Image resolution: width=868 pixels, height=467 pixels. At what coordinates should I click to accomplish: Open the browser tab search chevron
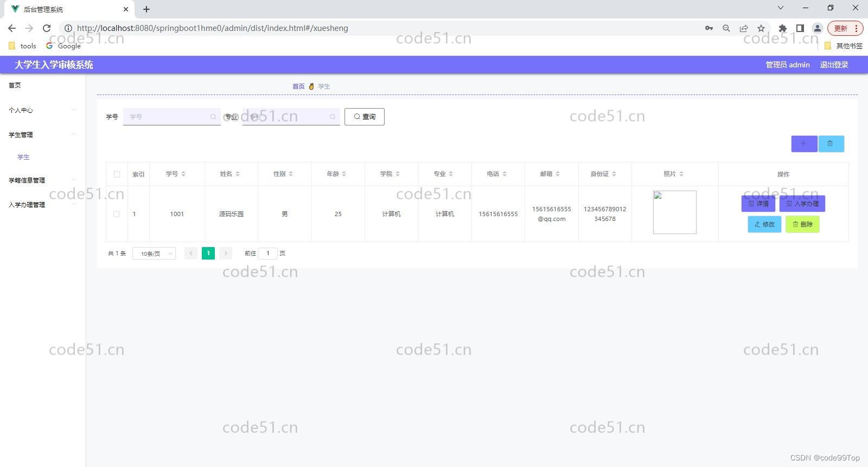[780, 8]
